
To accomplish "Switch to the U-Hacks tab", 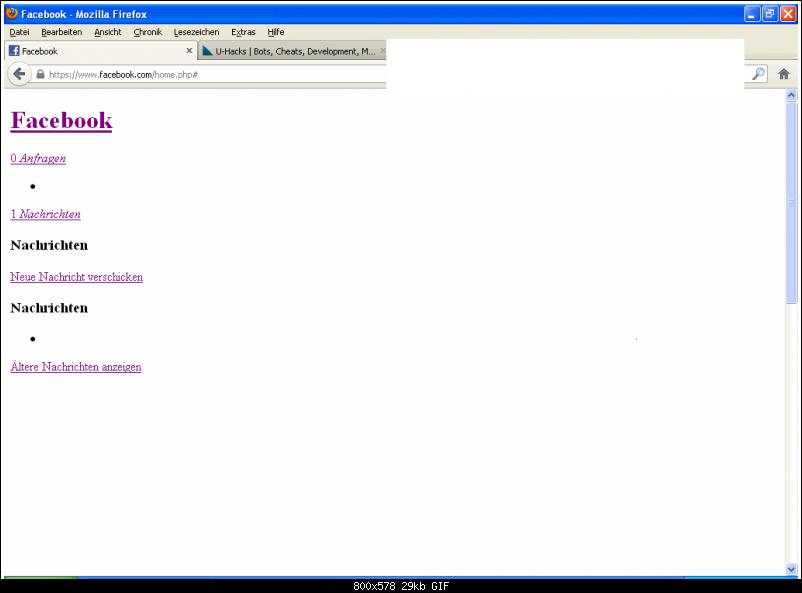I will [x=292, y=51].
